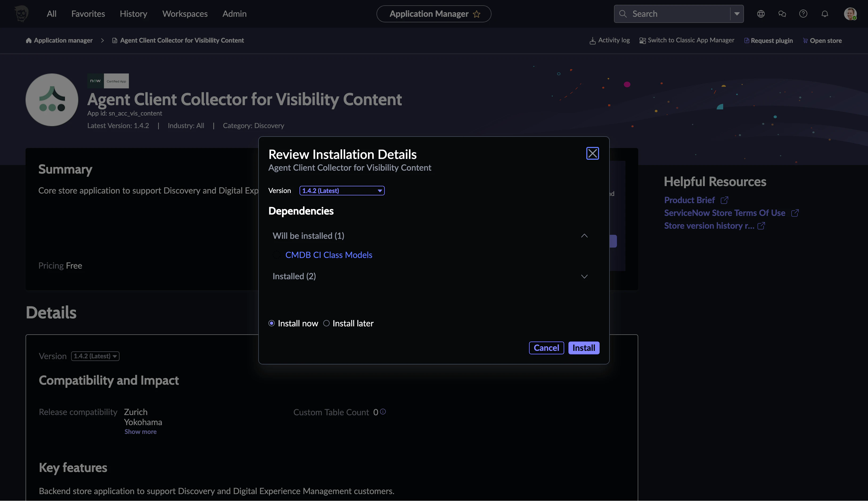Click Switch to Classic App Manager

(691, 40)
